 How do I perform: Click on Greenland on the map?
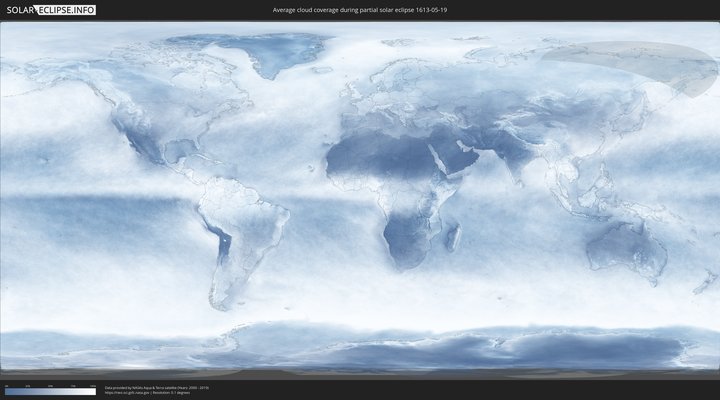(270, 55)
